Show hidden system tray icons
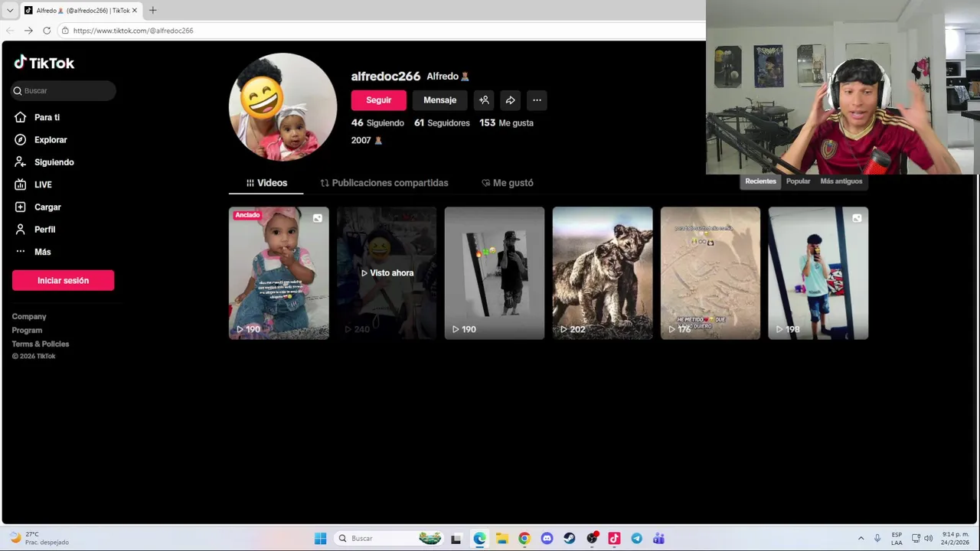Viewport: 980px width, 551px height. [x=861, y=539]
